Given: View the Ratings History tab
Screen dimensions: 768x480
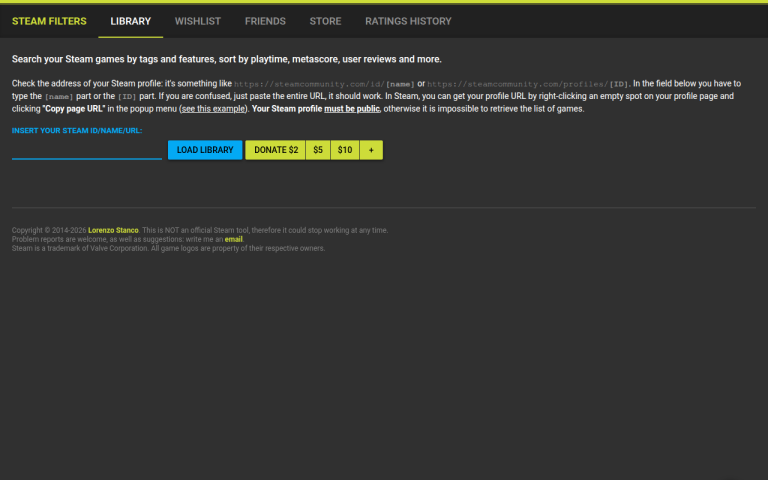Looking at the screenshot, I should 408,21.
